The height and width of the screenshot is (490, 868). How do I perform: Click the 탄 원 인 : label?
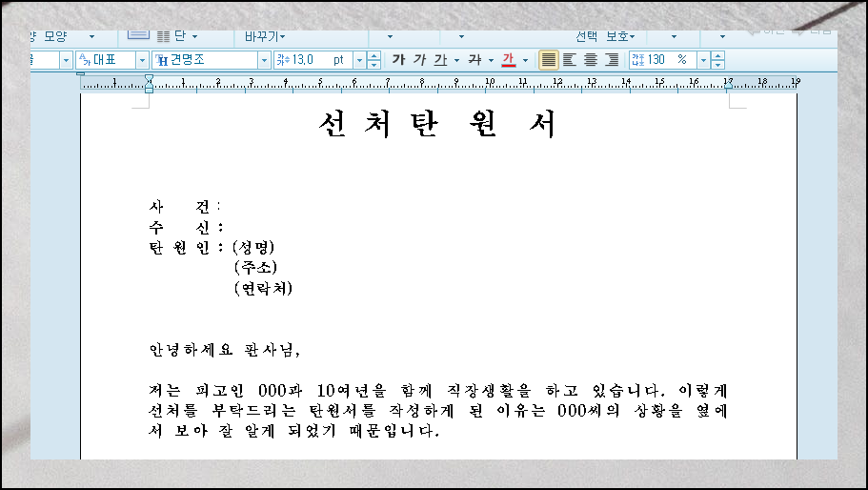[186, 248]
